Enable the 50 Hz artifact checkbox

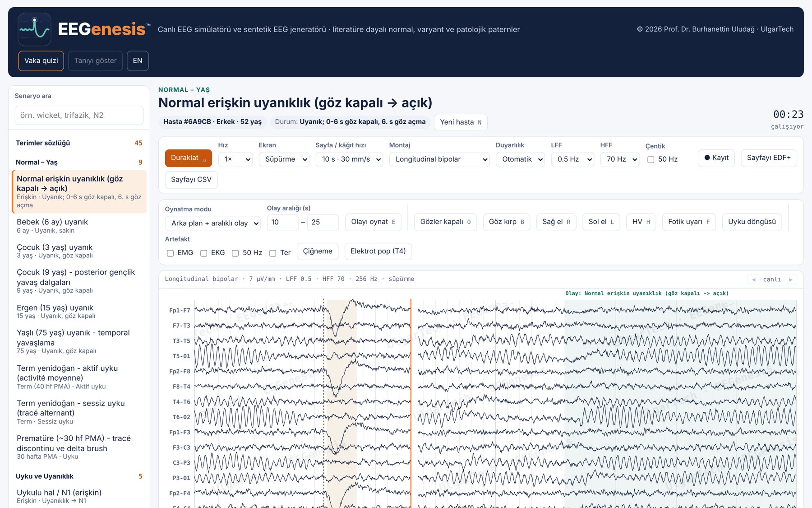tap(235, 253)
